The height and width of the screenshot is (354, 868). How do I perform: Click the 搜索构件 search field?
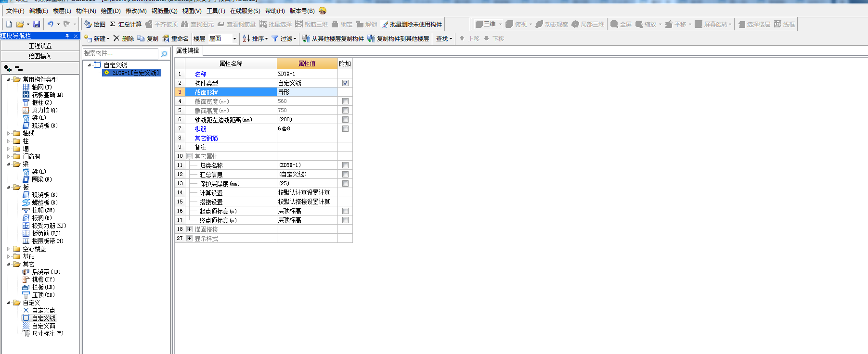click(121, 53)
